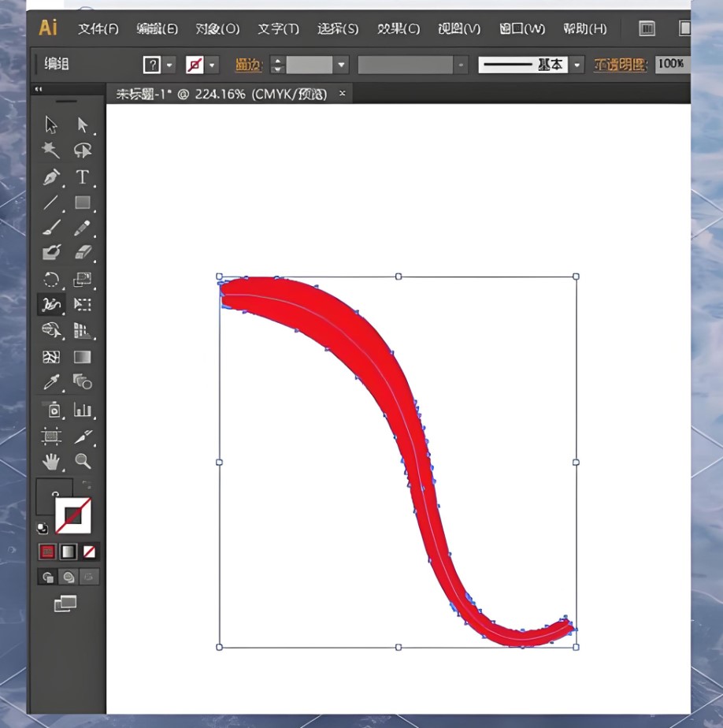
Task: Pick the Pen tool
Action: tap(51, 176)
